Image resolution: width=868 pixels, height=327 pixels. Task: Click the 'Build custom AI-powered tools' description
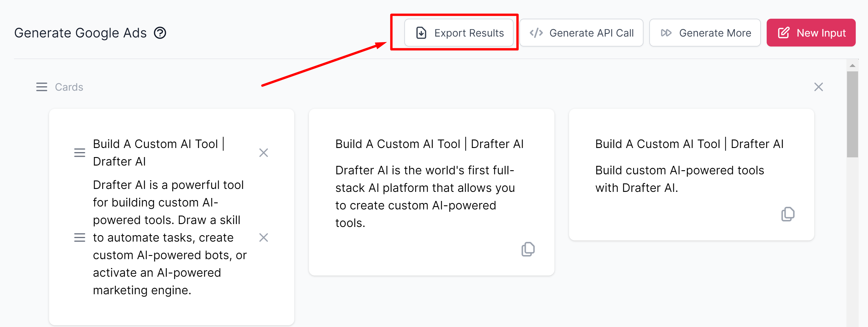[679, 179]
